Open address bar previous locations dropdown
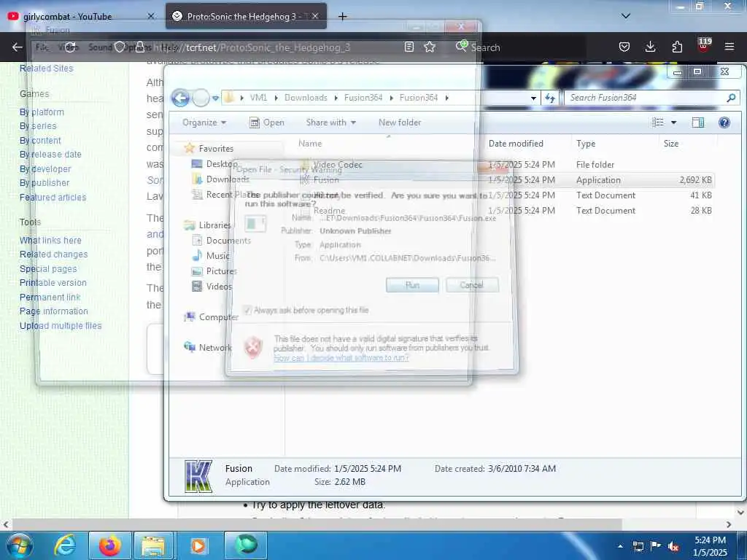747x560 pixels. point(533,98)
